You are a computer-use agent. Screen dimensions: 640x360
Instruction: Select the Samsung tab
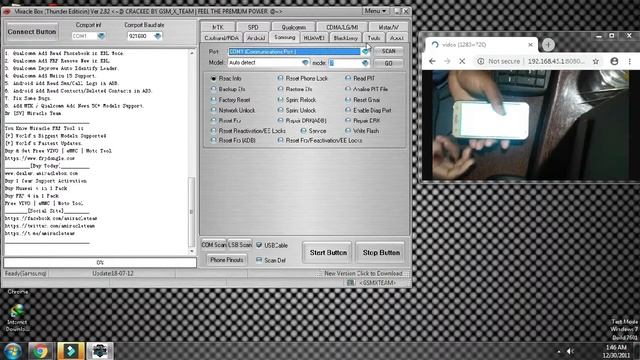click(x=284, y=37)
